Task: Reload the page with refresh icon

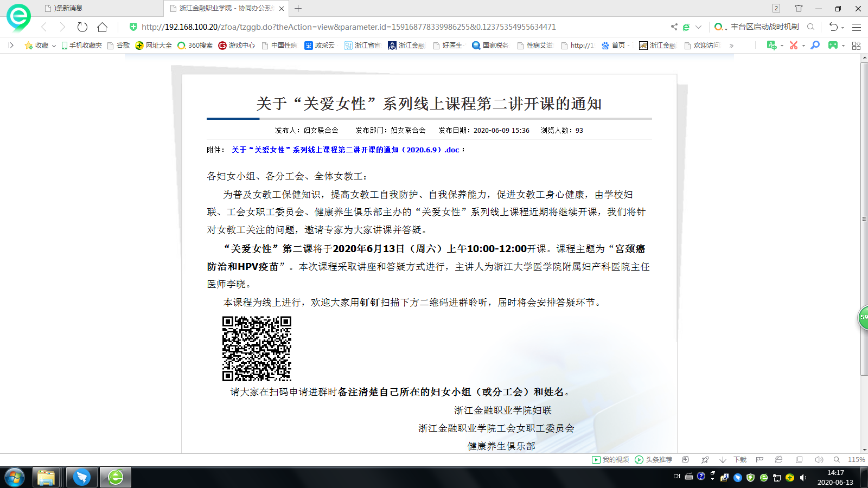Action: click(x=82, y=27)
